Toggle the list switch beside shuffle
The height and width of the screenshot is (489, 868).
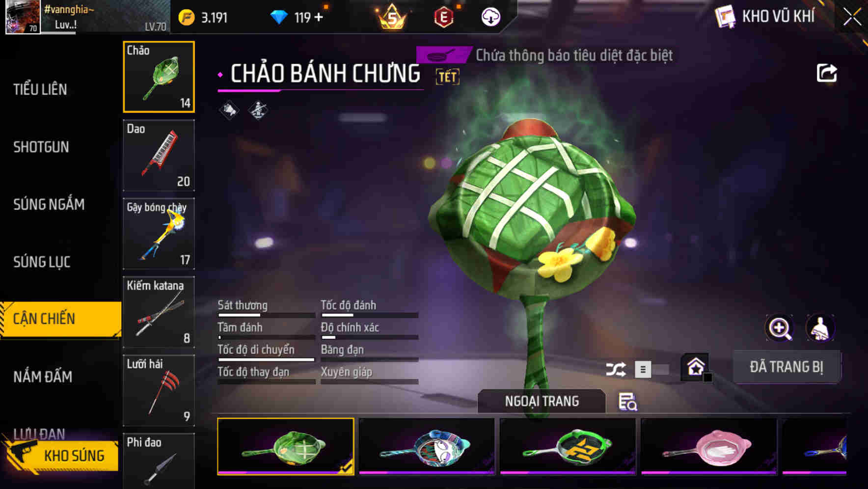(651, 369)
